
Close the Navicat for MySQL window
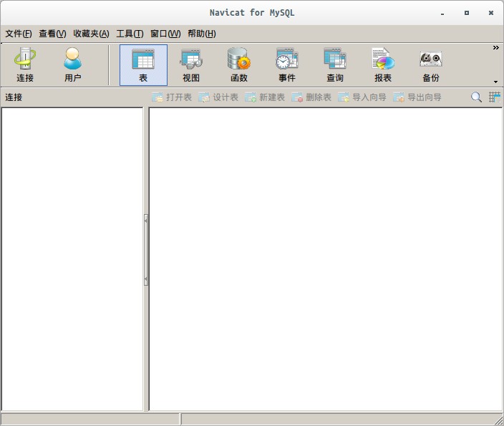coord(491,13)
